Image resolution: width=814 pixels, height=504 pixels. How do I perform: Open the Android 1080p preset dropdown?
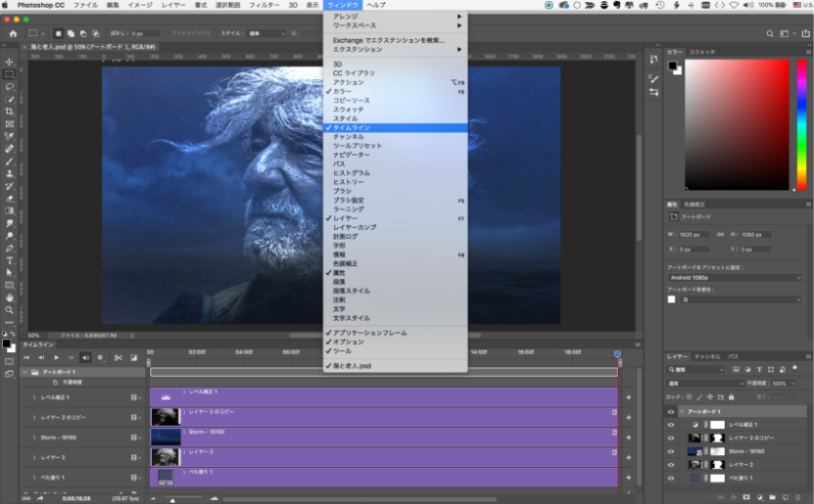coord(735,277)
